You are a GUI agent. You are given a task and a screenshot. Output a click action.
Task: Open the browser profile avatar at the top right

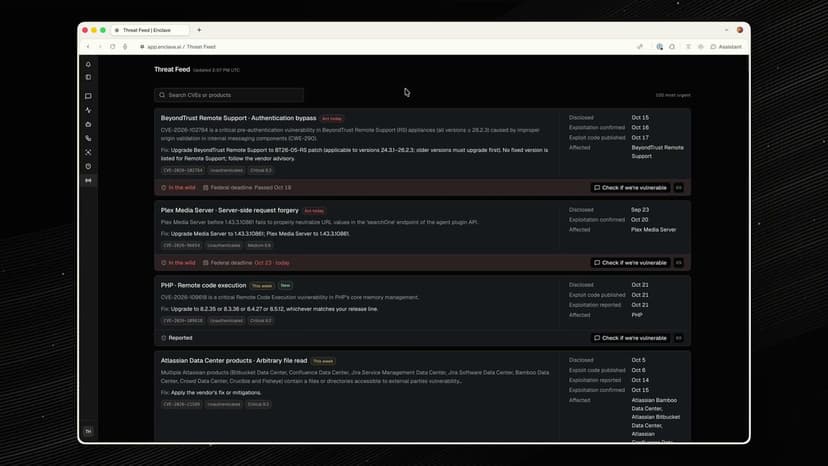740,30
